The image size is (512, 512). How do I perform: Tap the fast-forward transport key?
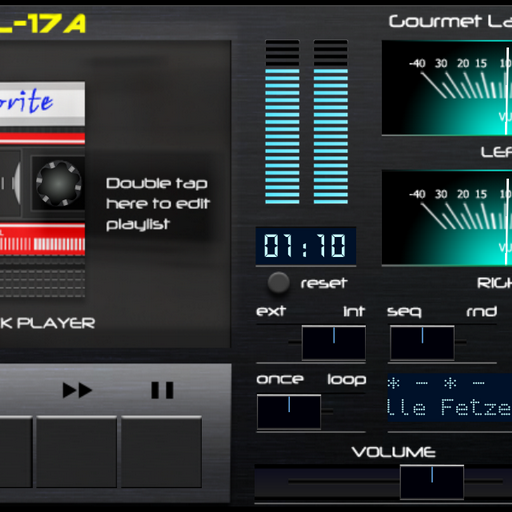click(77, 452)
